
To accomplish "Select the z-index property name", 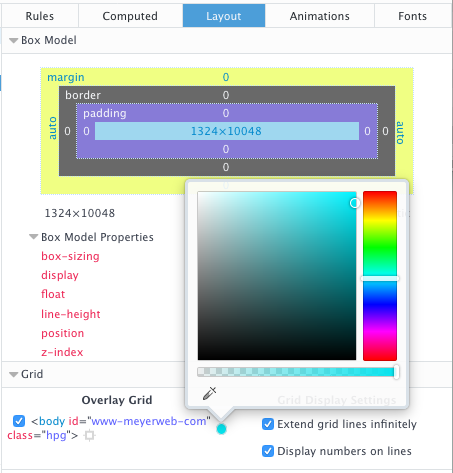I will tap(62, 352).
